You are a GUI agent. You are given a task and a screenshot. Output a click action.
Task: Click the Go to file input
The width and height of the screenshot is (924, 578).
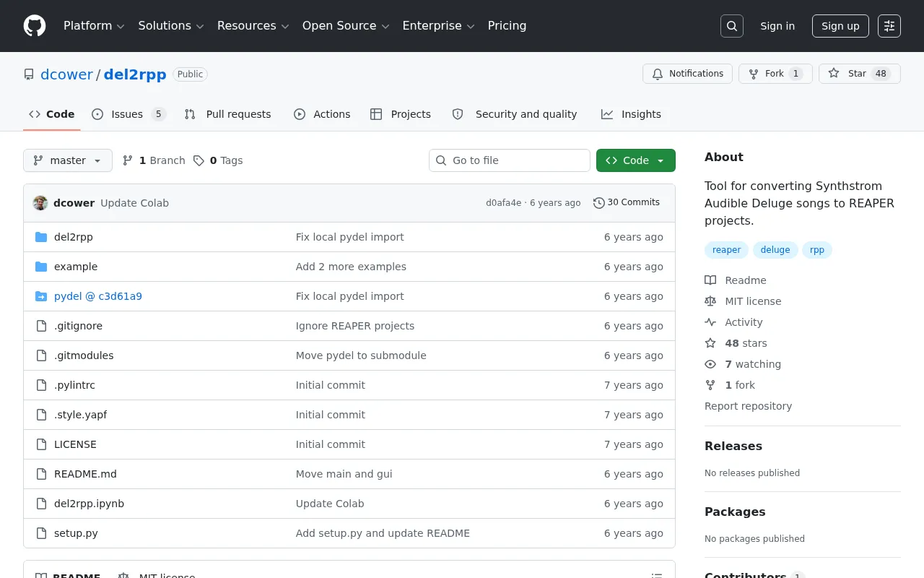(510, 160)
